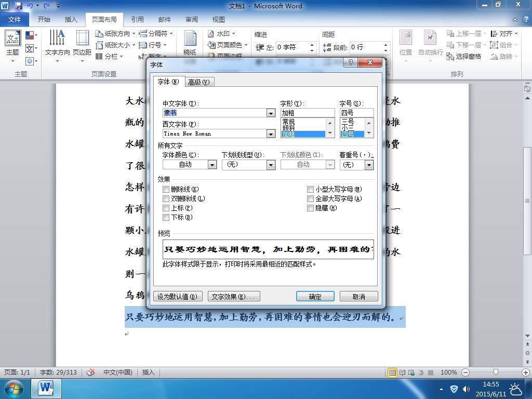Click the help question mark in Font dialog

pyautogui.click(x=351, y=62)
